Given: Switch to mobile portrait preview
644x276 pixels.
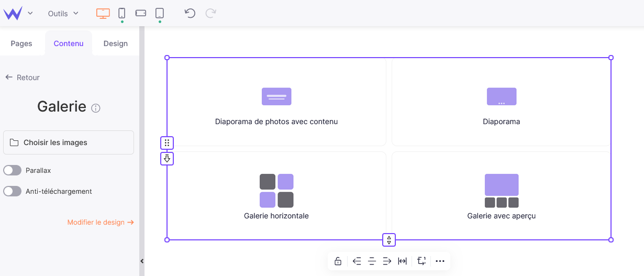Looking at the screenshot, I should click(x=122, y=14).
